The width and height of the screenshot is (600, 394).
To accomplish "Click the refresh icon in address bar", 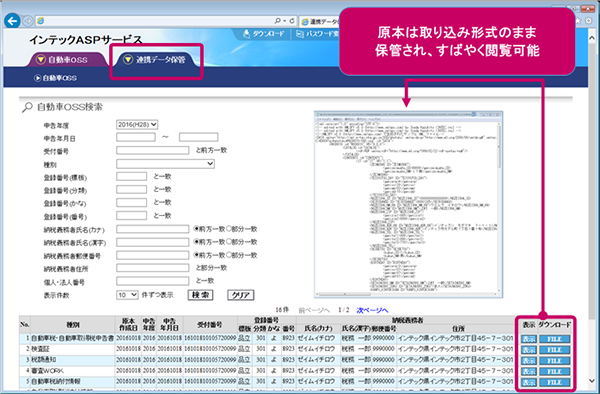I will (292, 21).
